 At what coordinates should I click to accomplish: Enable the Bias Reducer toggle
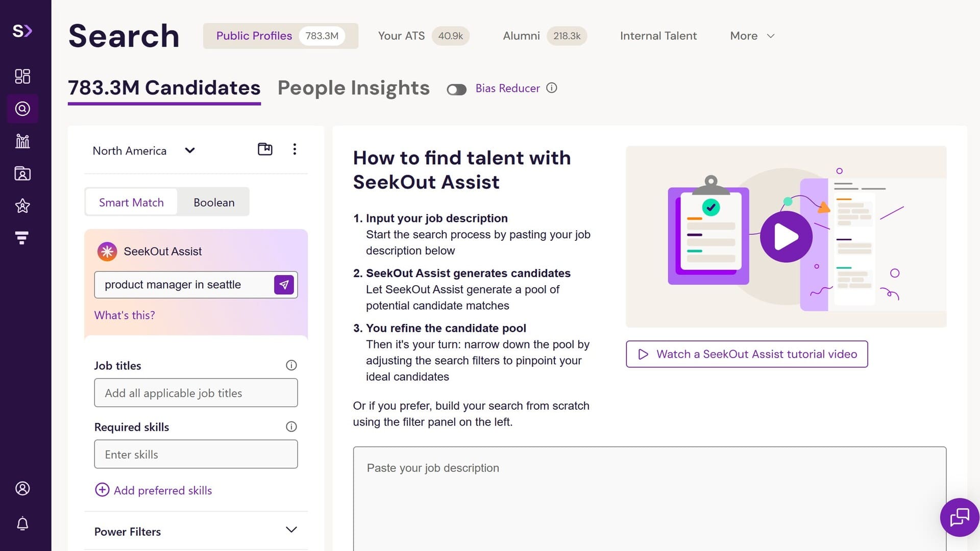pos(457,89)
